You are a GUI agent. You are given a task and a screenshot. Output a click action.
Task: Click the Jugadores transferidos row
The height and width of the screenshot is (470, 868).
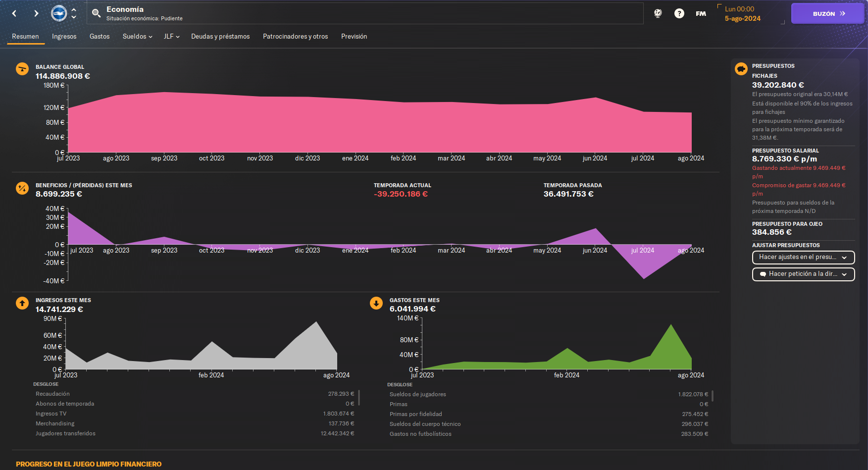click(195, 433)
